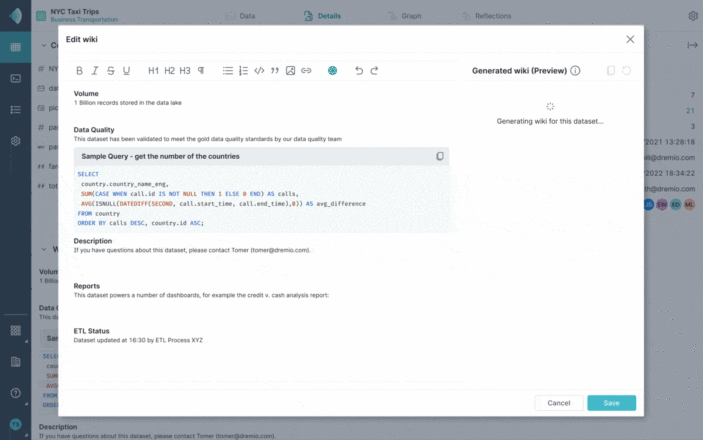
Task: Apply strikethrough formatting
Action: pos(111,71)
